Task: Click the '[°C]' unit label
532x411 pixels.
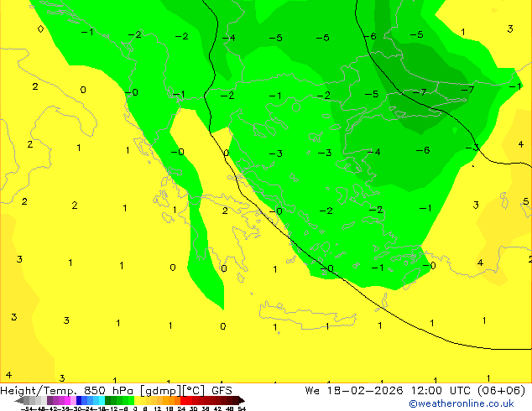Action: coord(194,391)
